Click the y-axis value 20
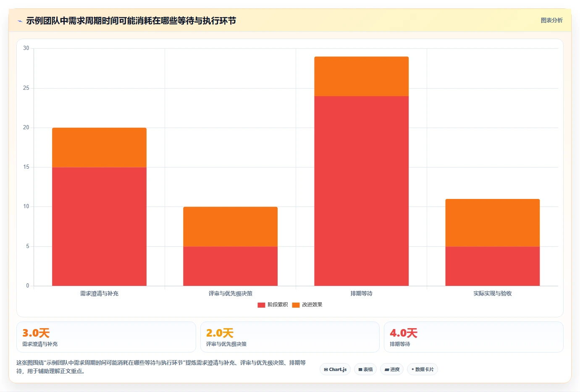Screen dimensions: 580x392 [x=26, y=128]
